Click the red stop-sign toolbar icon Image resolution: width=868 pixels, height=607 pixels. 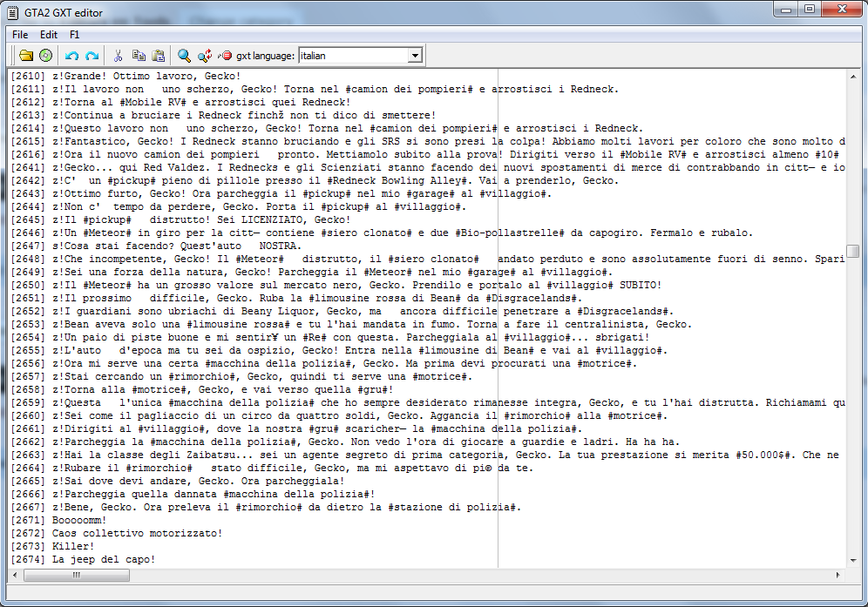point(225,56)
